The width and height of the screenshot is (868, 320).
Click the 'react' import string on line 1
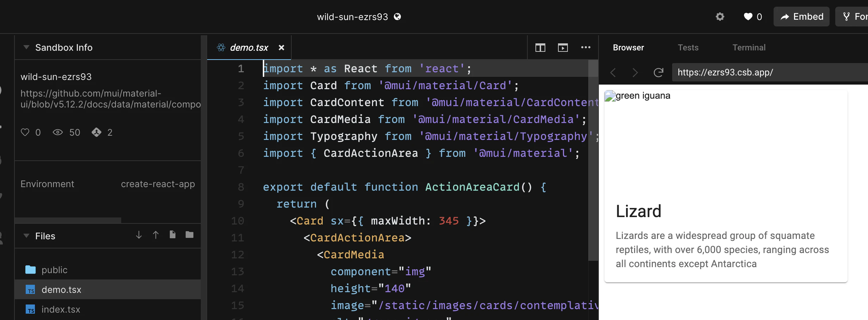[442, 68]
